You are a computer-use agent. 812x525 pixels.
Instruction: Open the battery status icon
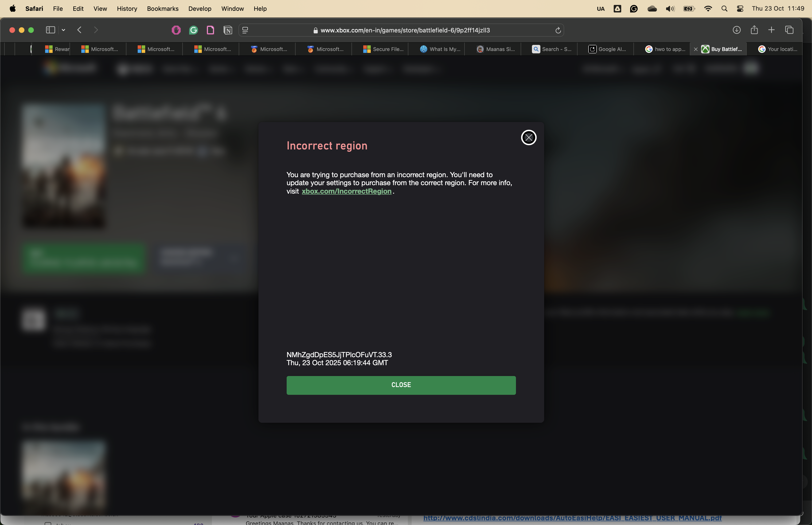point(689,9)
